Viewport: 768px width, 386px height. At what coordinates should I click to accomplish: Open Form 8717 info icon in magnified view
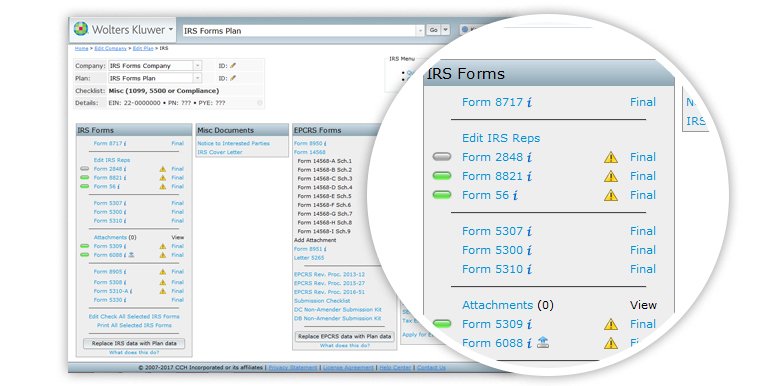(x=529, y=102)
